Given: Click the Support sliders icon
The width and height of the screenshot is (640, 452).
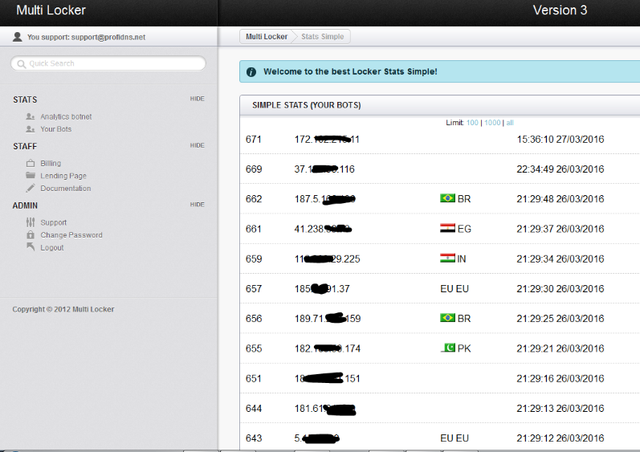Looking at the screenshot, I should pyautogui.click(x=30, y=222).
